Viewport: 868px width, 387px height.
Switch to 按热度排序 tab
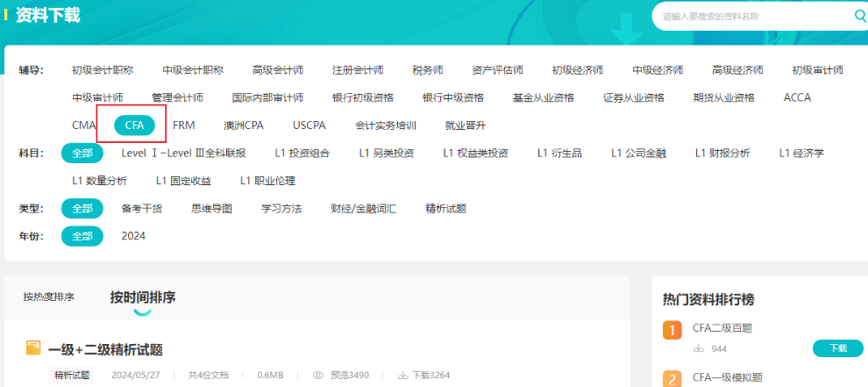pos(49,297)
